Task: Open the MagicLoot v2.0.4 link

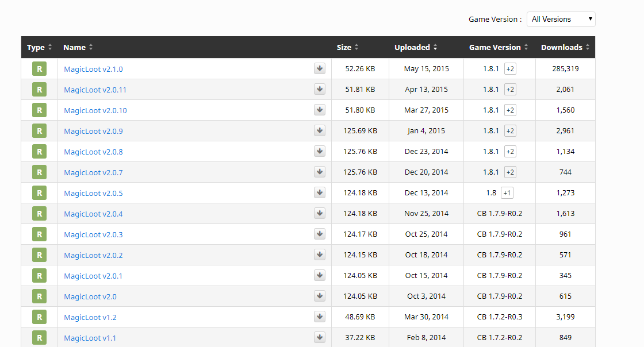Action: 93,214
